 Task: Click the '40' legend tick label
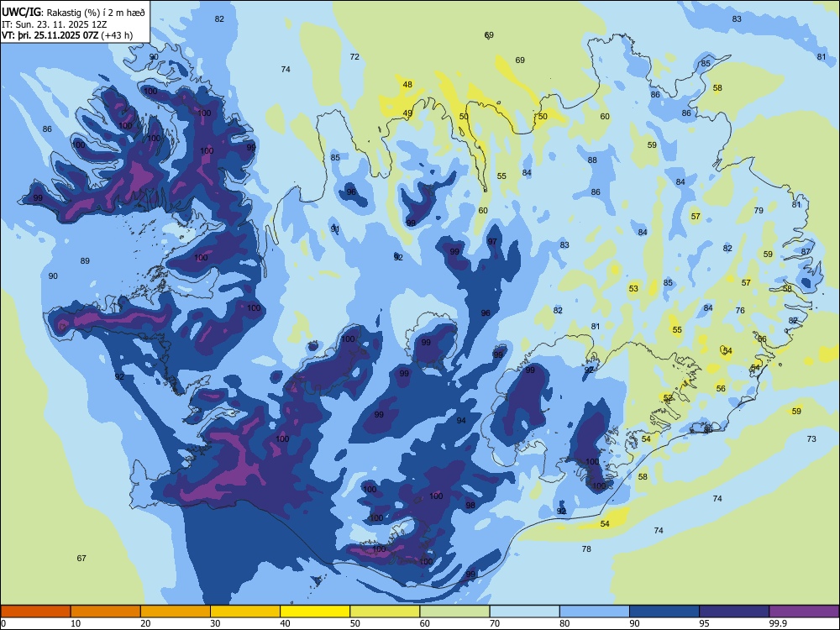(285, 623)
